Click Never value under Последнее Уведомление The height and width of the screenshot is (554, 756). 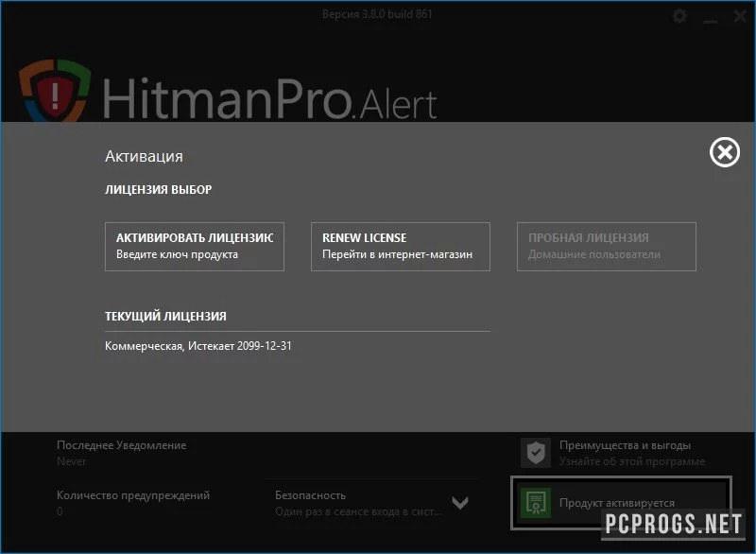click(72, 461)
